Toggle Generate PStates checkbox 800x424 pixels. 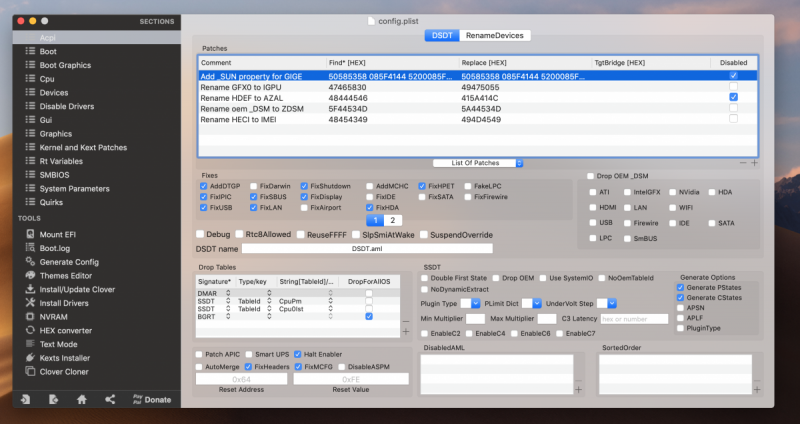(681, 286)
